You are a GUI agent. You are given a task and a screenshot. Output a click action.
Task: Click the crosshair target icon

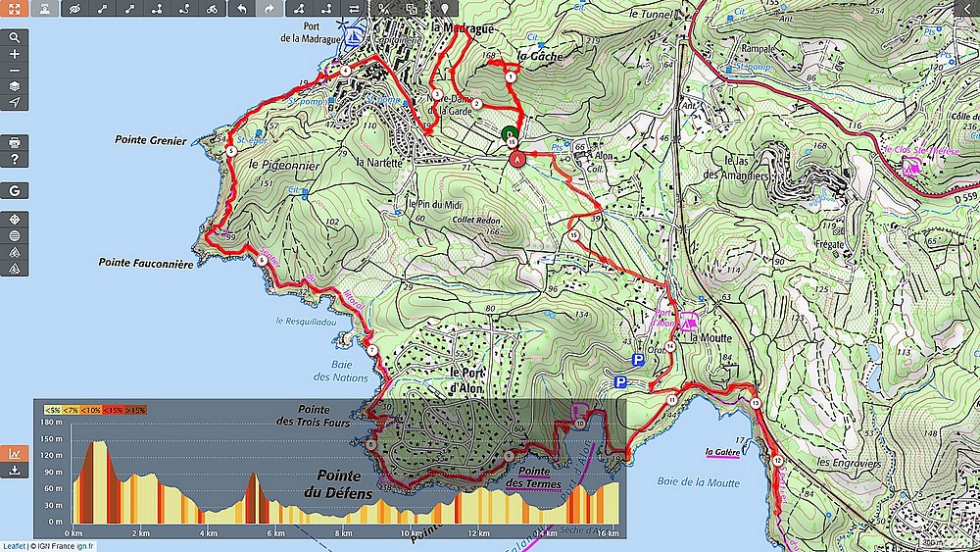15,220
